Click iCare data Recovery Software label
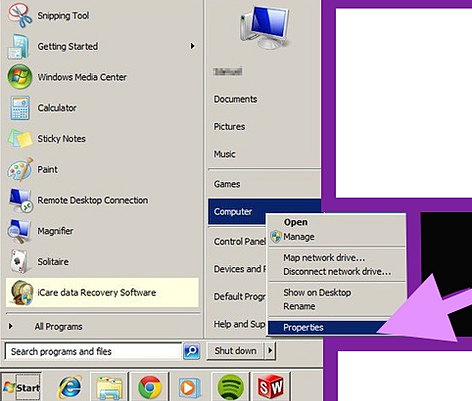The height and width of the screenshot is (401, 472). 97,293
